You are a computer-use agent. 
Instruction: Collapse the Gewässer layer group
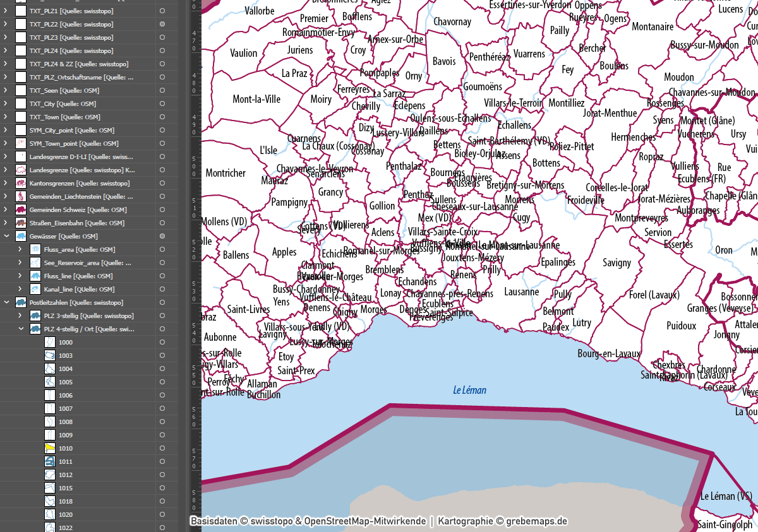(6, 236)
